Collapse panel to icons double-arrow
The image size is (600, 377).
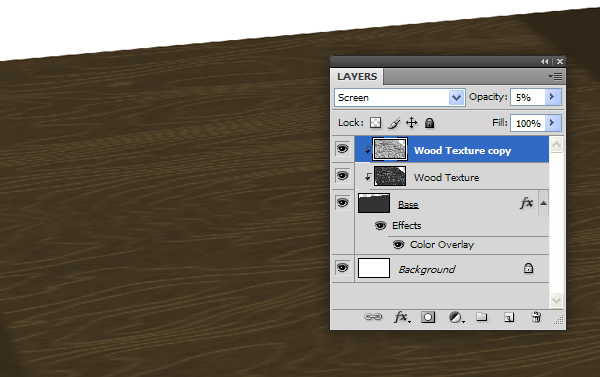545,61
